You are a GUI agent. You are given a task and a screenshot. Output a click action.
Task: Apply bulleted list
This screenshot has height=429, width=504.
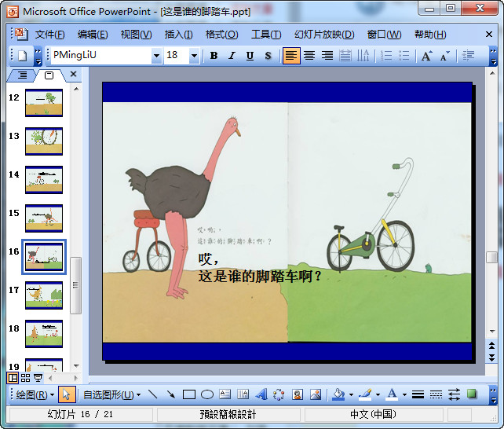click(404, 56)
